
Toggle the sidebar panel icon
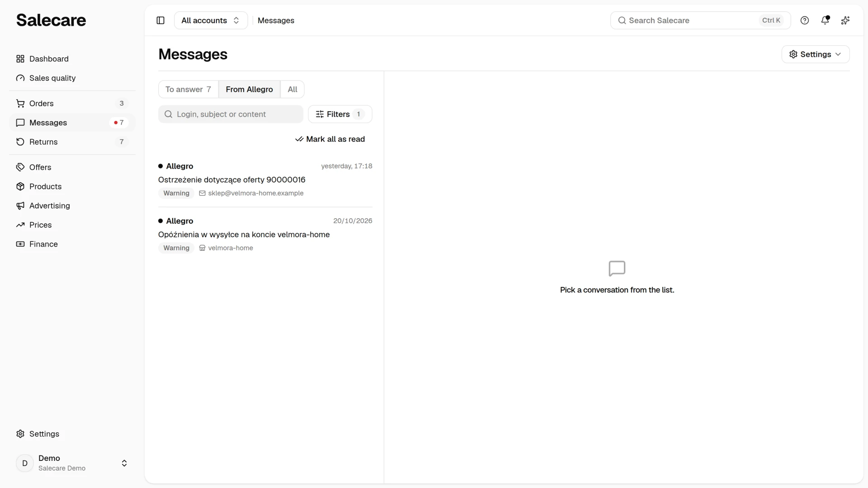tap(160, 20)
